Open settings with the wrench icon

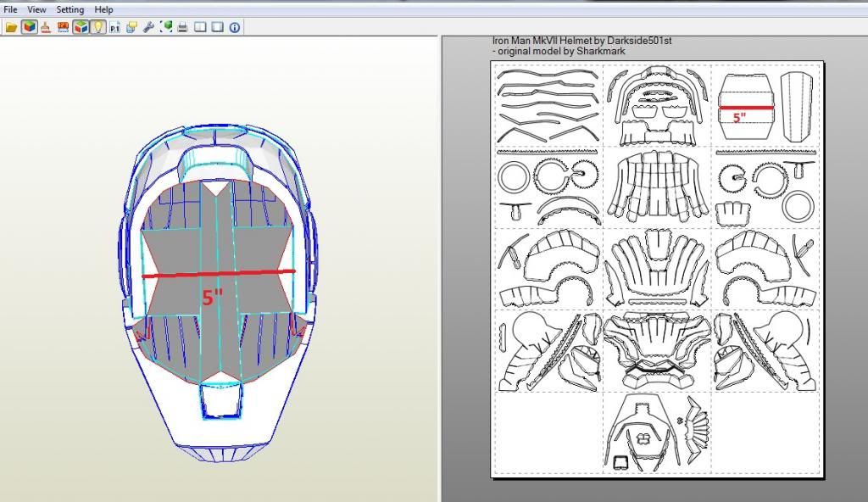(x=148, y=27)
